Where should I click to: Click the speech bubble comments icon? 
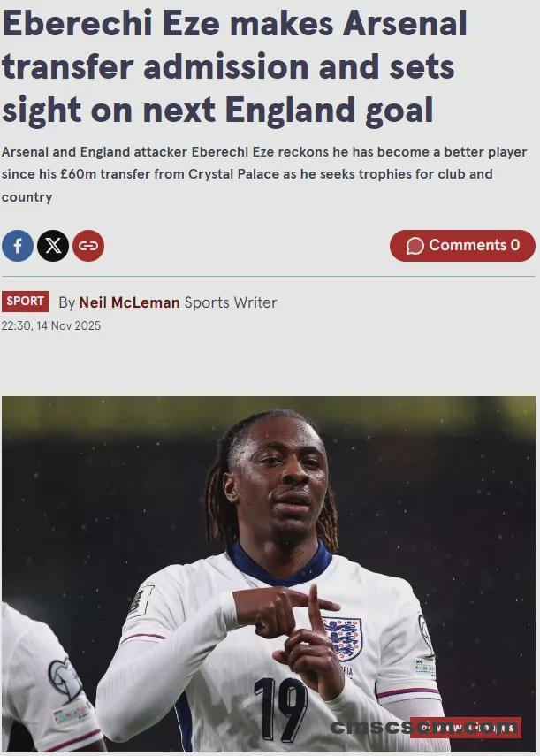click(415, 246)
